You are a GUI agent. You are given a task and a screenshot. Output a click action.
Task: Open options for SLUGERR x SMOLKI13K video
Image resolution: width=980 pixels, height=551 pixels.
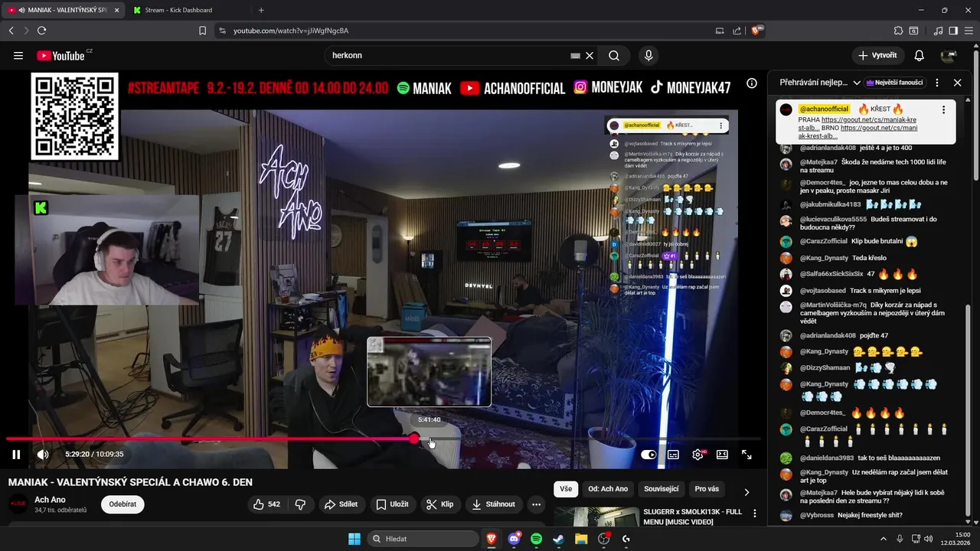pyautogui.click(x=755, y=514)
